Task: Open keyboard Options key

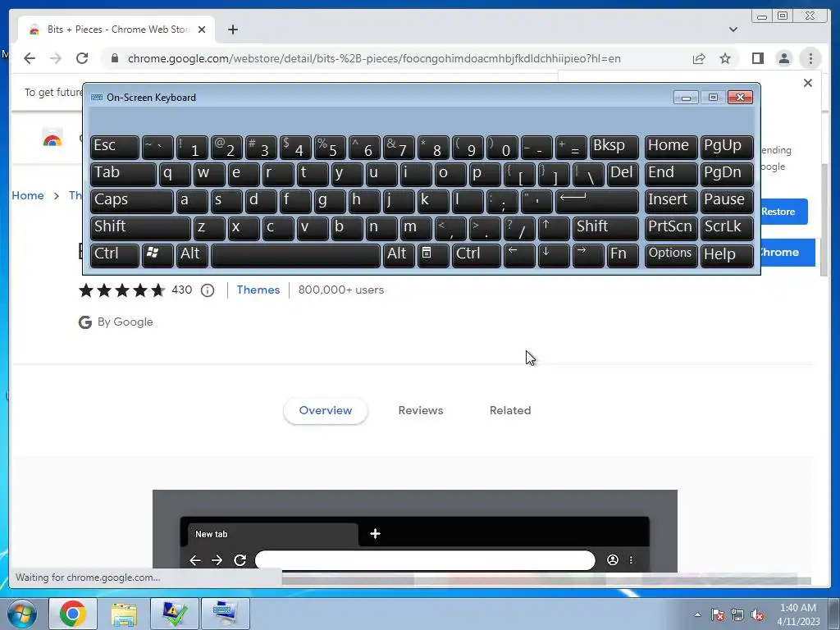Action: (x=671, y=255)
